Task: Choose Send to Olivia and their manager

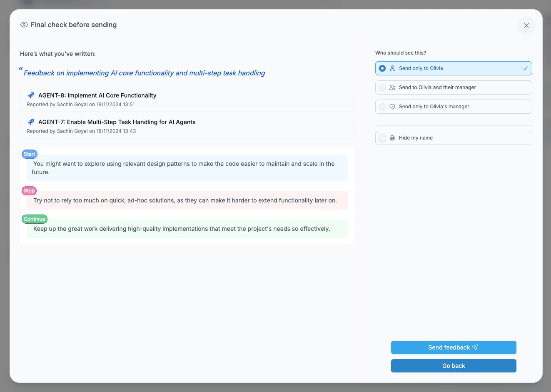Action: 454,87
